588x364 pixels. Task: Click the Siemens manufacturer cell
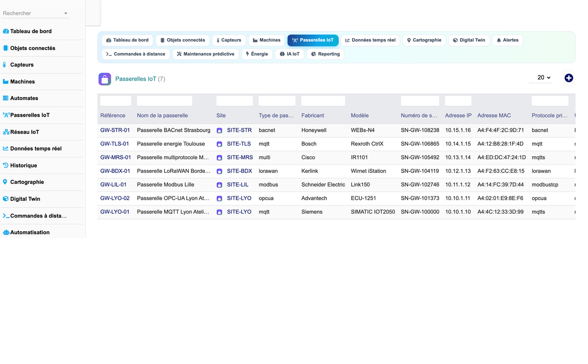coord(312,212)
